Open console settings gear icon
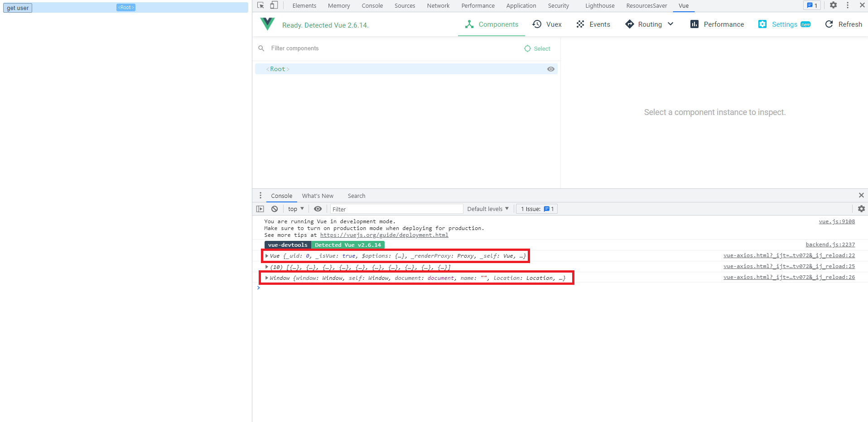The width and height of the screenshot is (868, 422). pyautogui.click(x=861, y=209)
